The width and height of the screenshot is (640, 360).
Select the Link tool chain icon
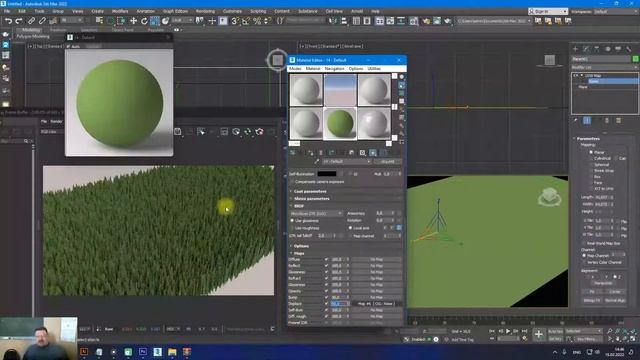[31, 21]
